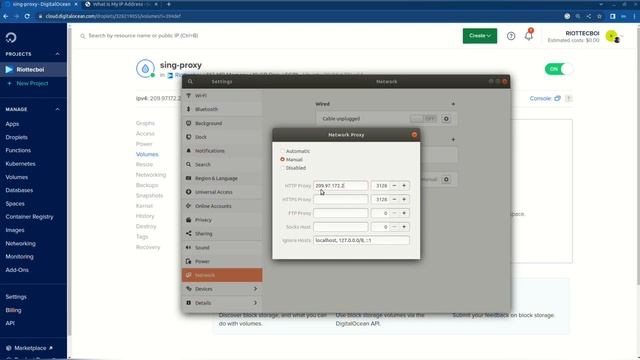Select the Automatic proxy radio button
Screen dimensions: 640x360
pos(282,151)
